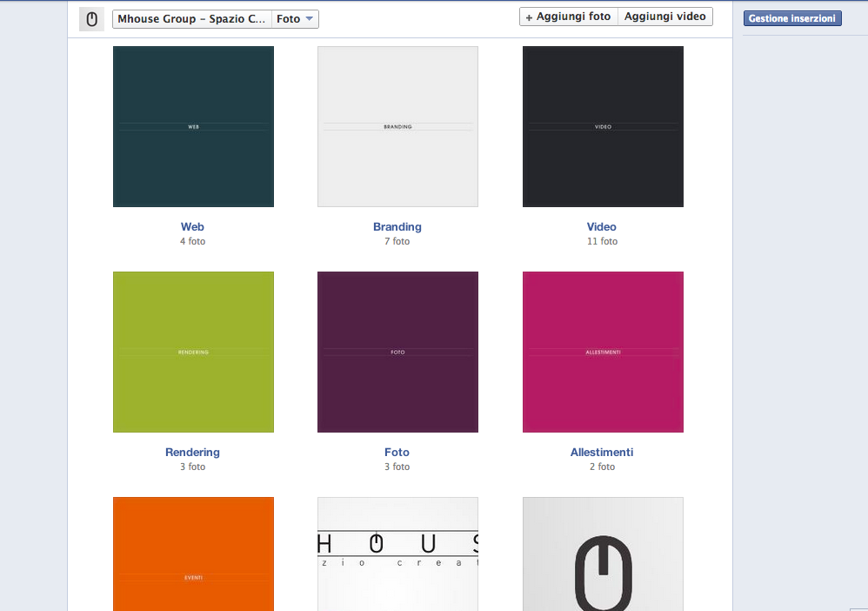
Task: Click the Rendering album title link
Action: click(192, 453)
